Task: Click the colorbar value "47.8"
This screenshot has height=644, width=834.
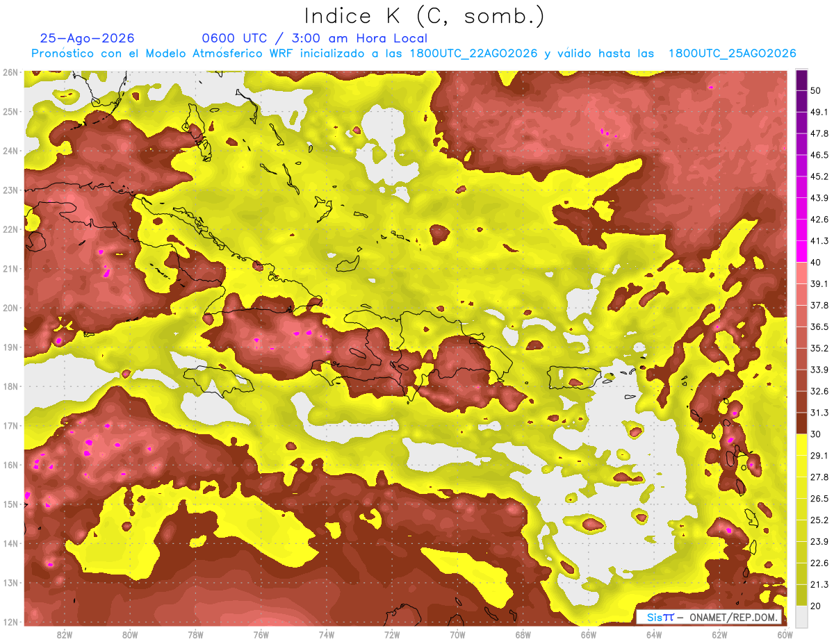Action: click(819, 133)
